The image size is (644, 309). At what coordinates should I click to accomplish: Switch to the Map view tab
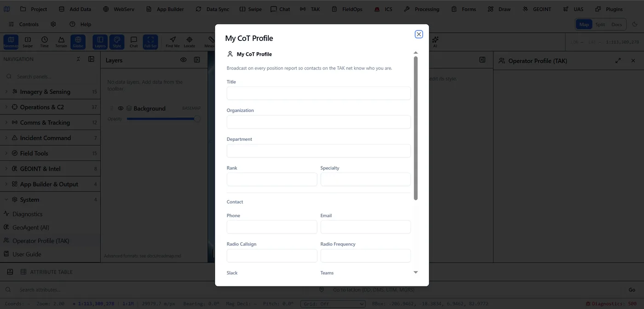tap(584, 24)
